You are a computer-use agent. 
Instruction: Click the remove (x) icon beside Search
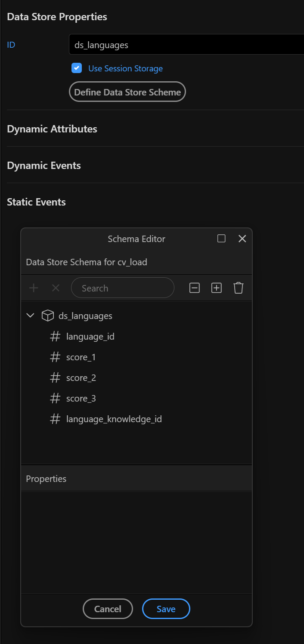click(x=56, y=288)
